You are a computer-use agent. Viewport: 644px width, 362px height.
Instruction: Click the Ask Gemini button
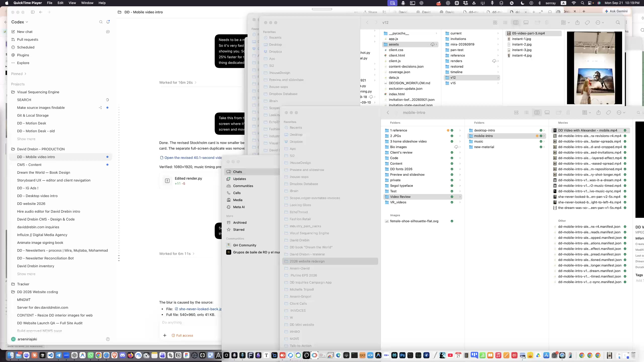(616, 11)
